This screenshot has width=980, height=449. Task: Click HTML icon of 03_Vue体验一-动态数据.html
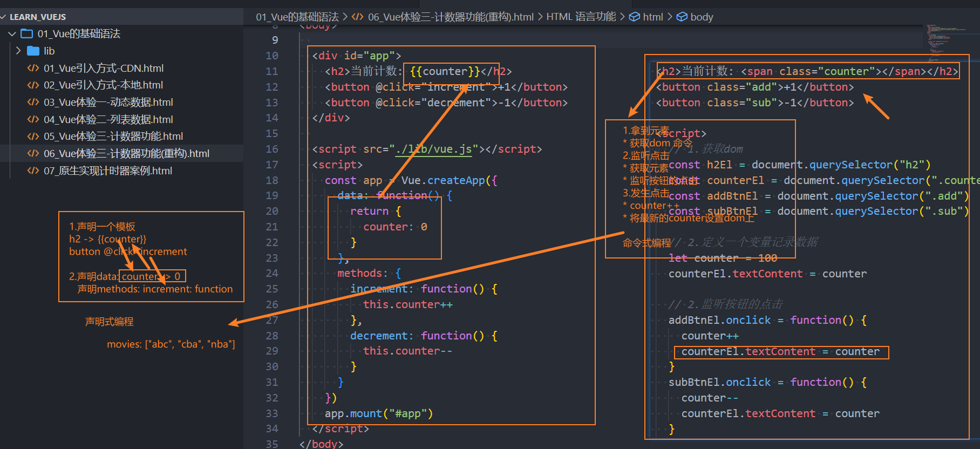[33, 102]
